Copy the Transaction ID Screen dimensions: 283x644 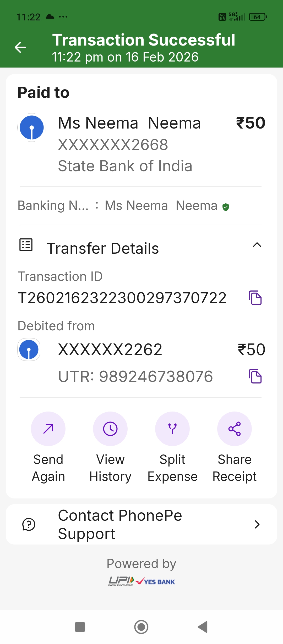[255, 298]
